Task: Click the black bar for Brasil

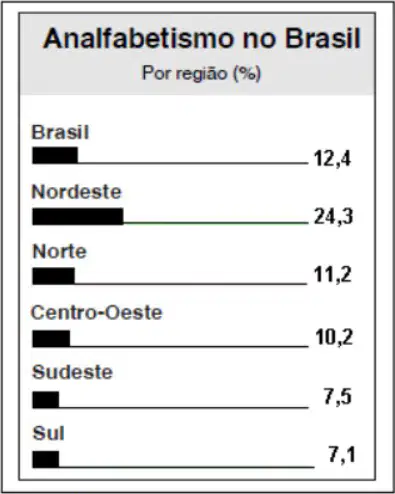Action: pos(55,155)
